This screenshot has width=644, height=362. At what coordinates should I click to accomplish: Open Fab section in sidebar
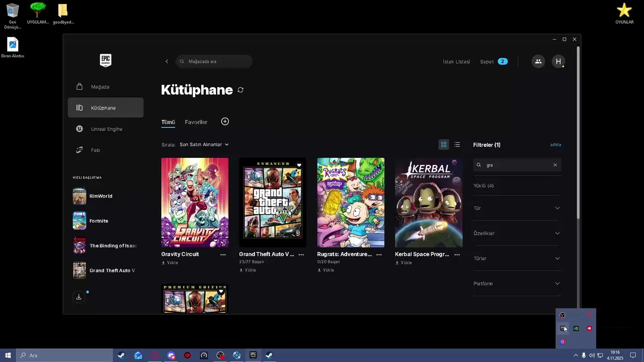click(x=106, y=150)
